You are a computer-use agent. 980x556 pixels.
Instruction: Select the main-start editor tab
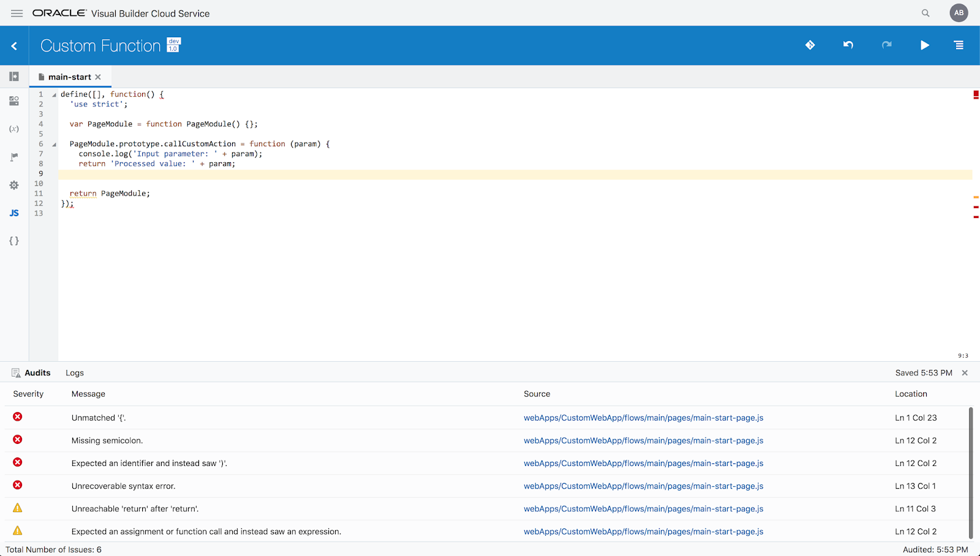69,77
